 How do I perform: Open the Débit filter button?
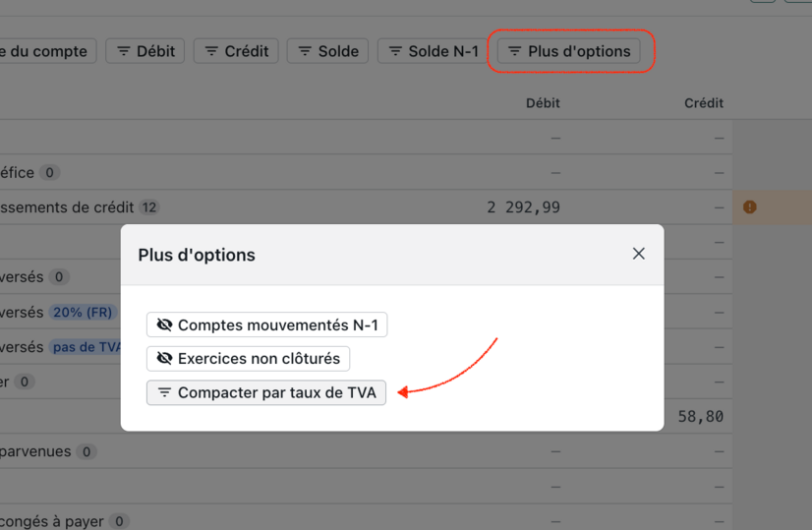coord(145,51)
